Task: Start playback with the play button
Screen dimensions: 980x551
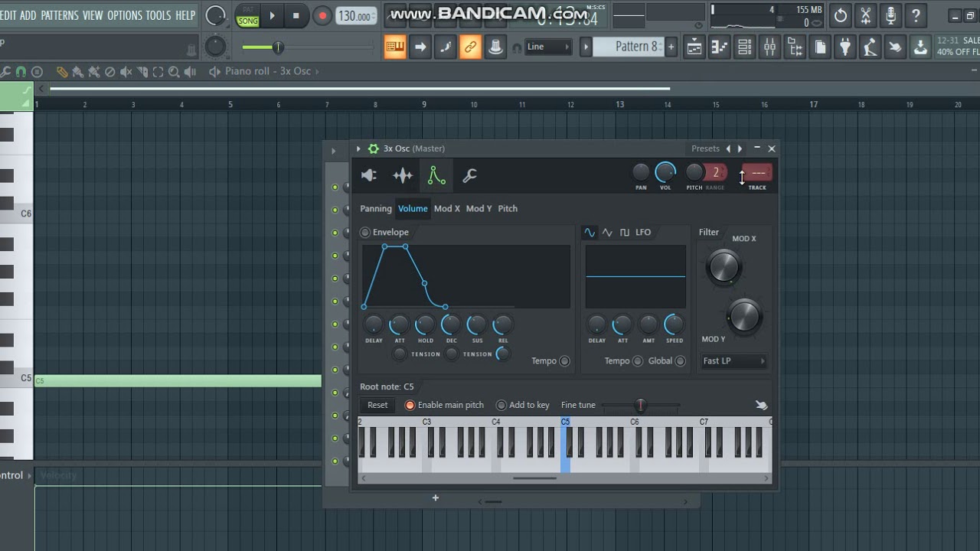Action: coord(272,15)
